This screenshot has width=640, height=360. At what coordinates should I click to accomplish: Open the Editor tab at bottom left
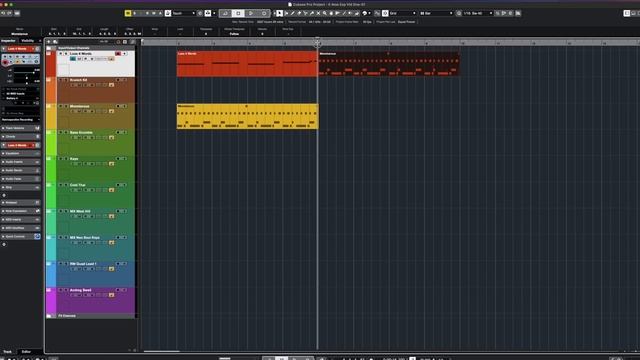(26, 351)
